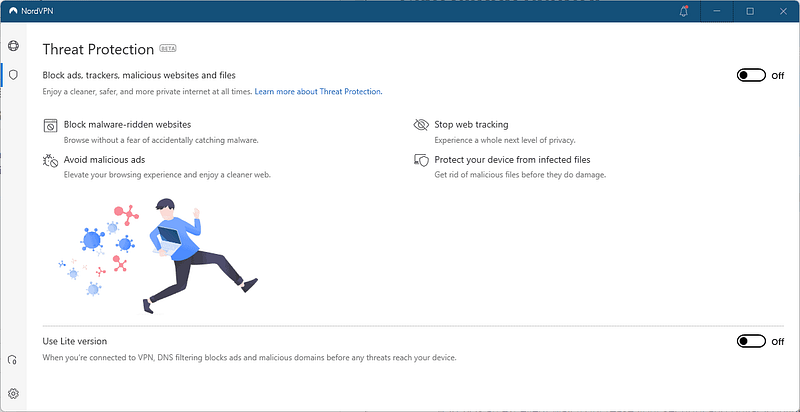Click the 'Block malware-ridden websites' label
This screenshot has height=412, width=800.
pyautogui.click(x=128, y=124)
